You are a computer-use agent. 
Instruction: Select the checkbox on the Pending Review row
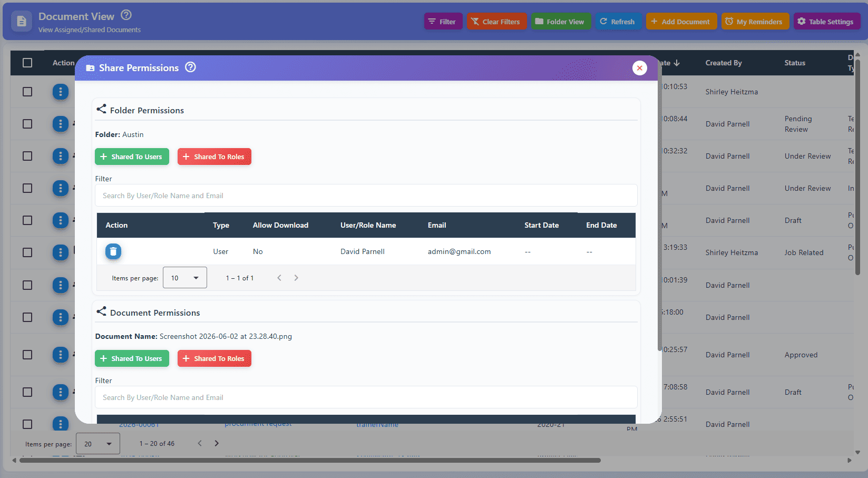tap(27, 124)
